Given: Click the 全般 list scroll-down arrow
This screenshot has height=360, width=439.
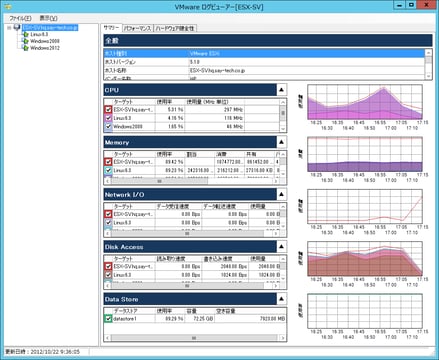Looking at the screenshot, I should 428,76.
